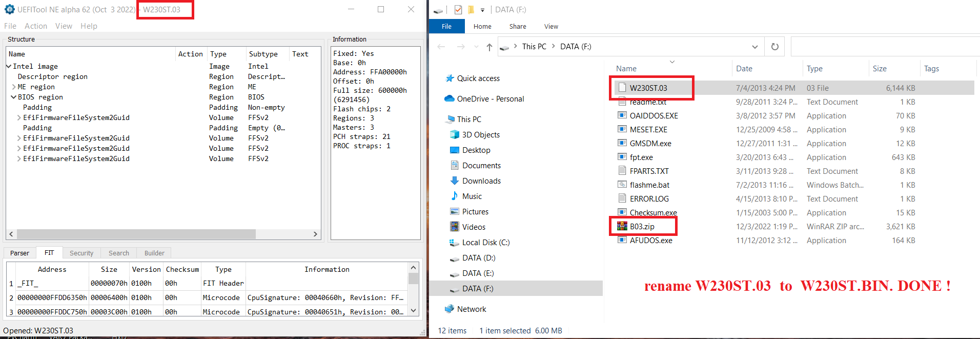Open the Help menu in UEFITool
This screenshot has width=980, height=339.
click(x=89, y=26)
